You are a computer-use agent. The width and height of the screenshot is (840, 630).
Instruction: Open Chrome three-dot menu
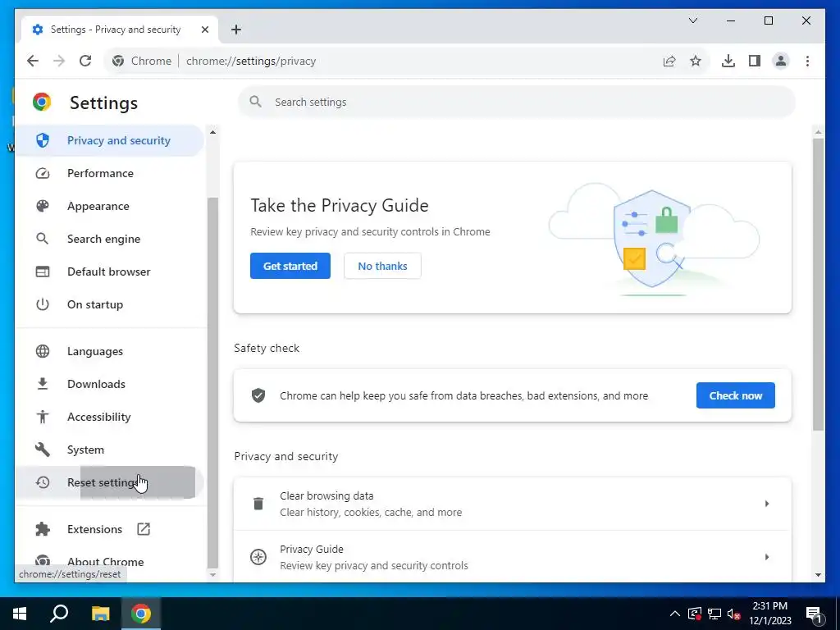pyautogui.click(x=807, y=61)
